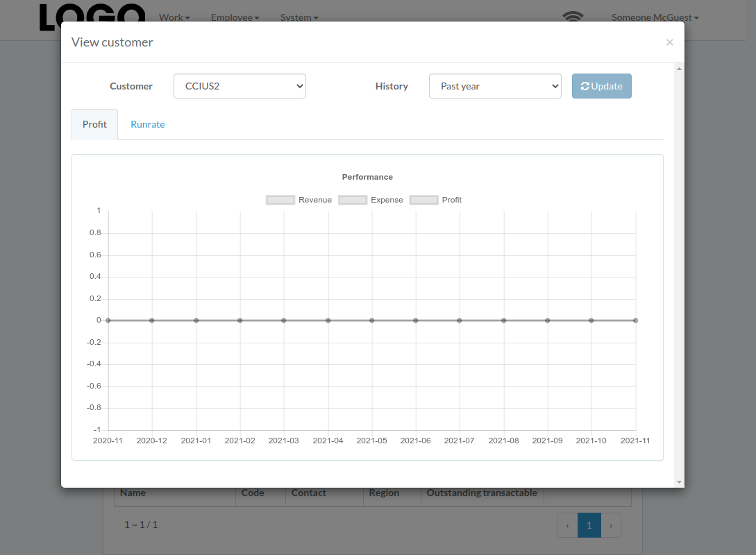
Task: Click the View customer dialog title
Action: click(112, 42)
